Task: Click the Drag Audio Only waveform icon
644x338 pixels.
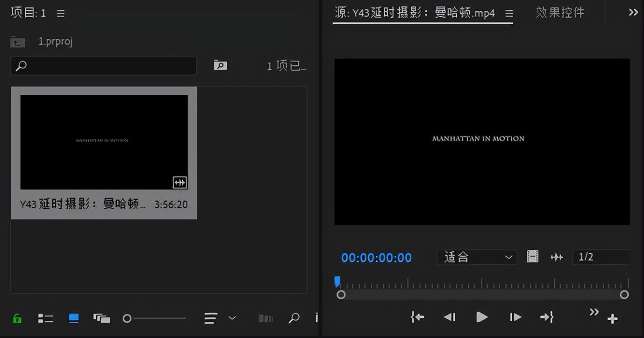Action: point(557,257)
